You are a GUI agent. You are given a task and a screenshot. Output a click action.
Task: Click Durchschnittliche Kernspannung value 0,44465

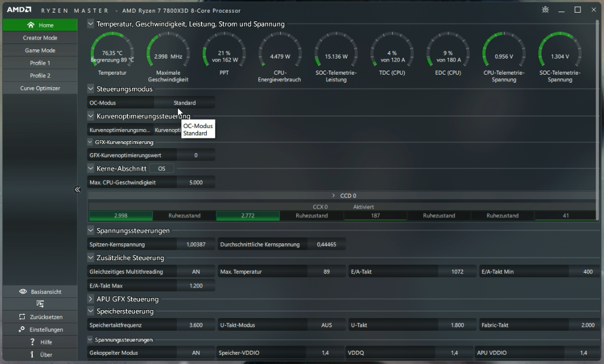click(327, 244)
